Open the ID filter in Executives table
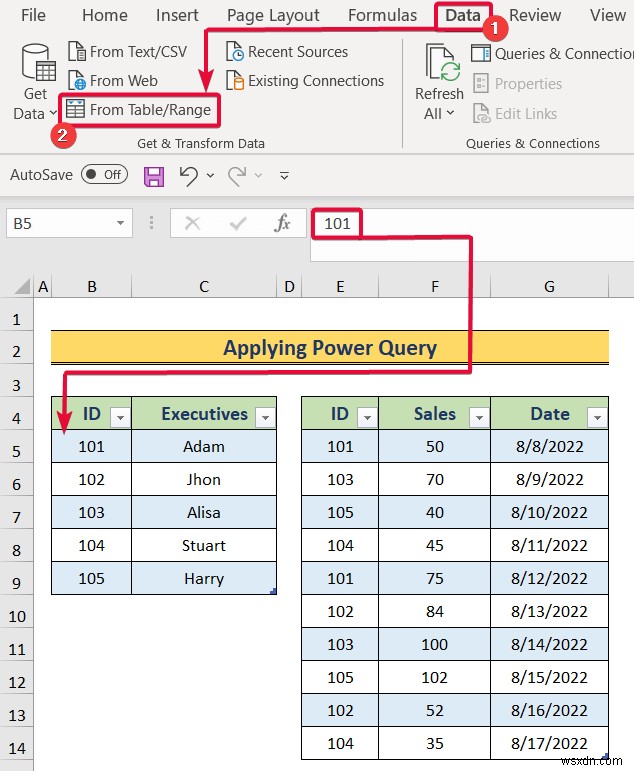 (120, 417)
